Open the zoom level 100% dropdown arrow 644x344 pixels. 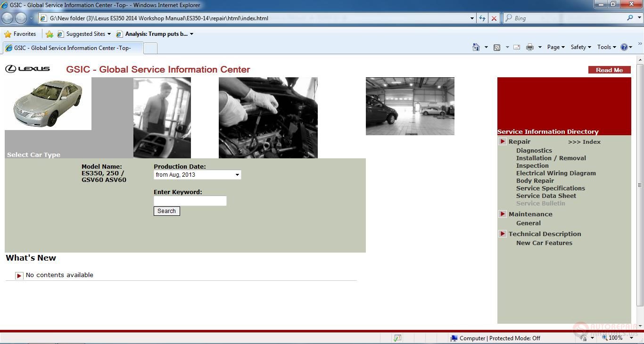click(632, 338)
